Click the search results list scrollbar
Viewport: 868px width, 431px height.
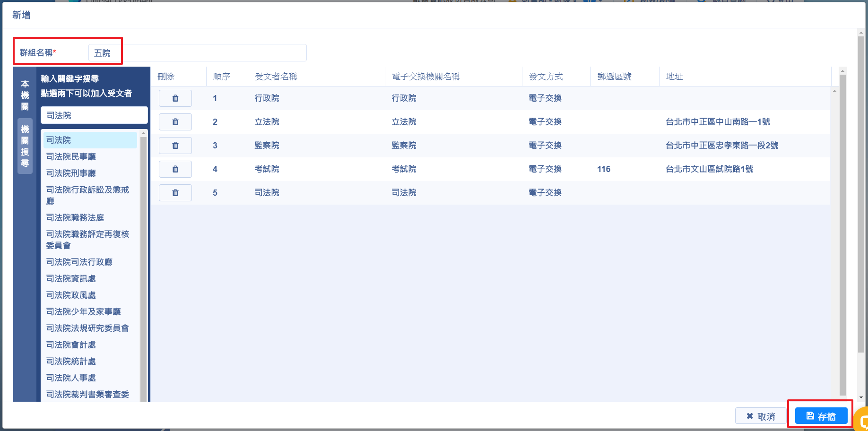143,265
